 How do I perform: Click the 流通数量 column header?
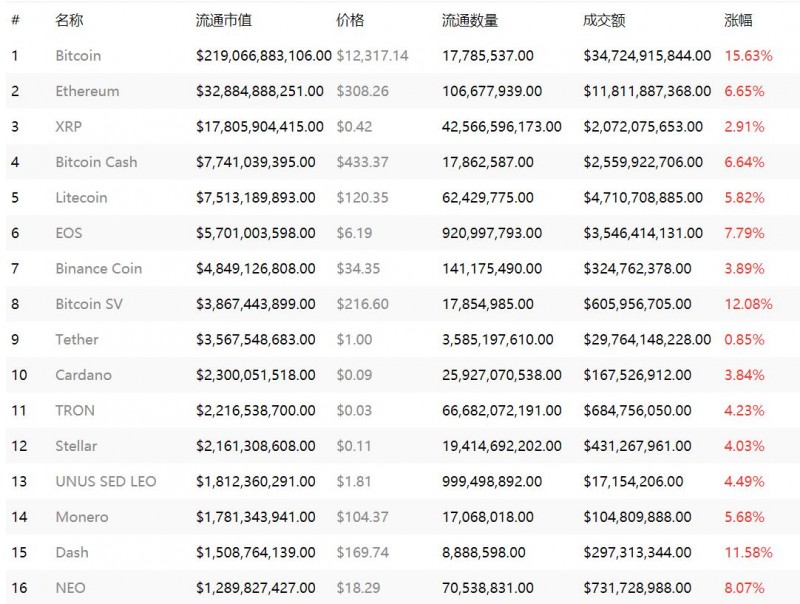tap(469, 20)
